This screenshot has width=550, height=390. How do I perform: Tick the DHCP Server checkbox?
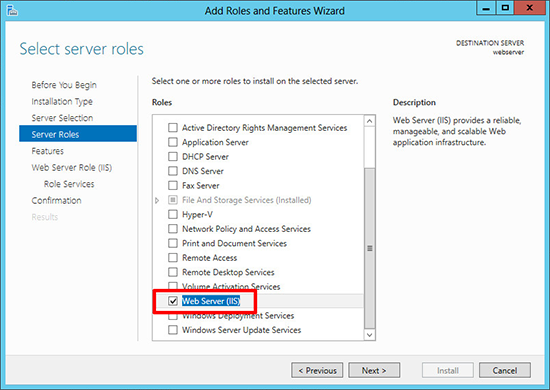(x=173, y=156)
